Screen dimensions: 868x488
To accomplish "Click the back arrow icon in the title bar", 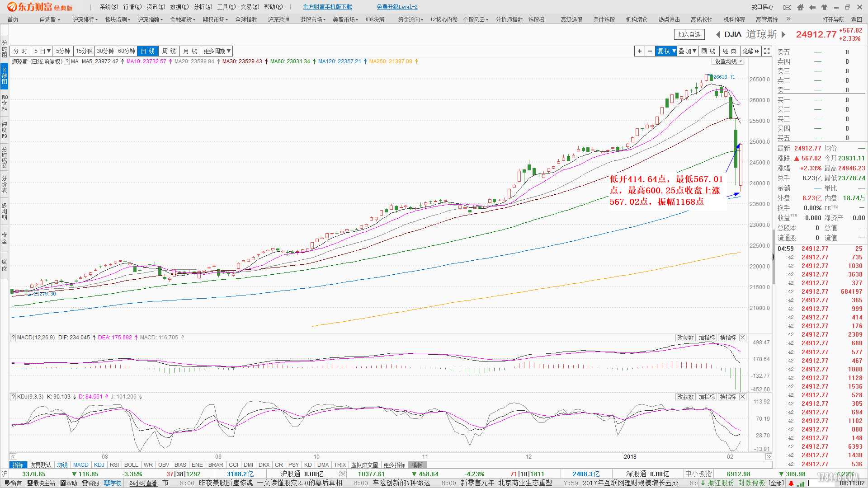I will point(812,7).
